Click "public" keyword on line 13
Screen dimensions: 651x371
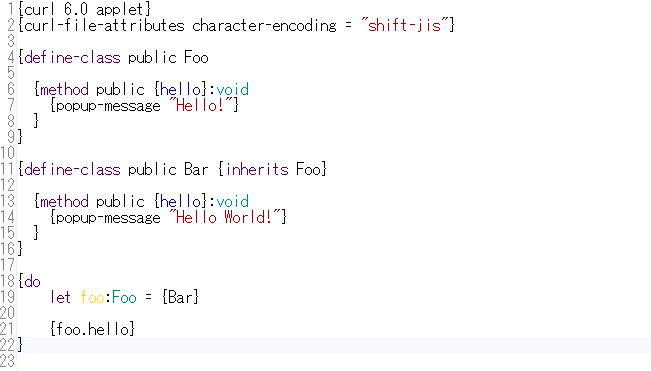[x=120, y=201]
